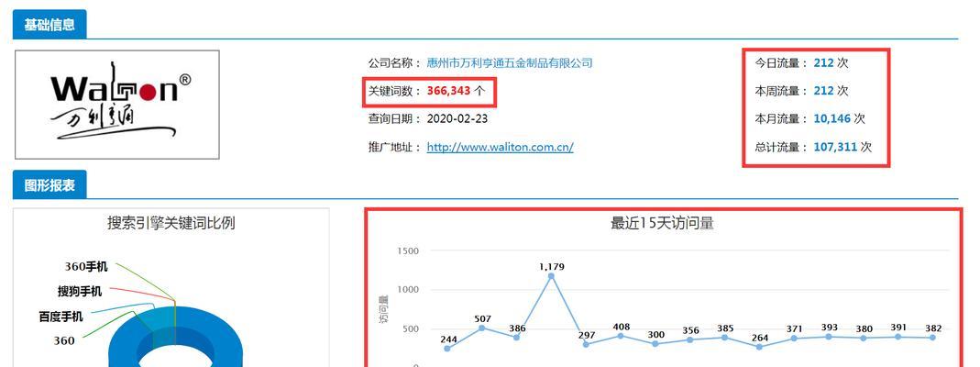Click this week's traffic value next to 本周流量
This screenshot has width=980, height=367.
824,91
